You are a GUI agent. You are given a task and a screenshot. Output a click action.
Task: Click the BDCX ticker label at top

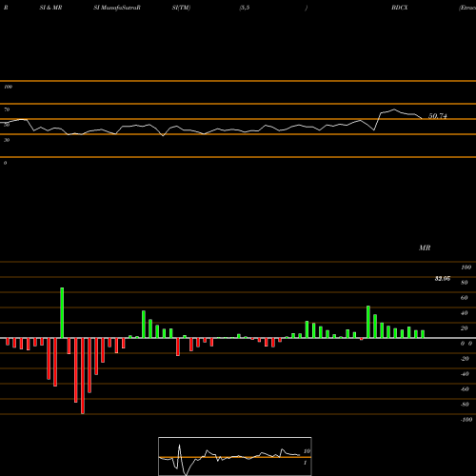coord(400,8)
